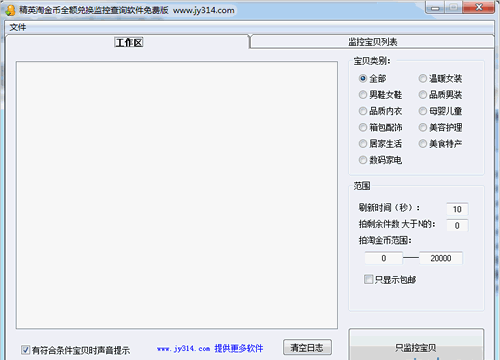Click the 清空日志 button

[307, 348]
